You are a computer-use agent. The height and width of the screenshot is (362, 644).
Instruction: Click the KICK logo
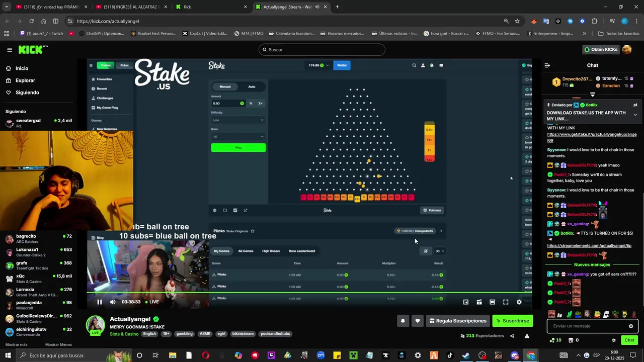(33, 49)
